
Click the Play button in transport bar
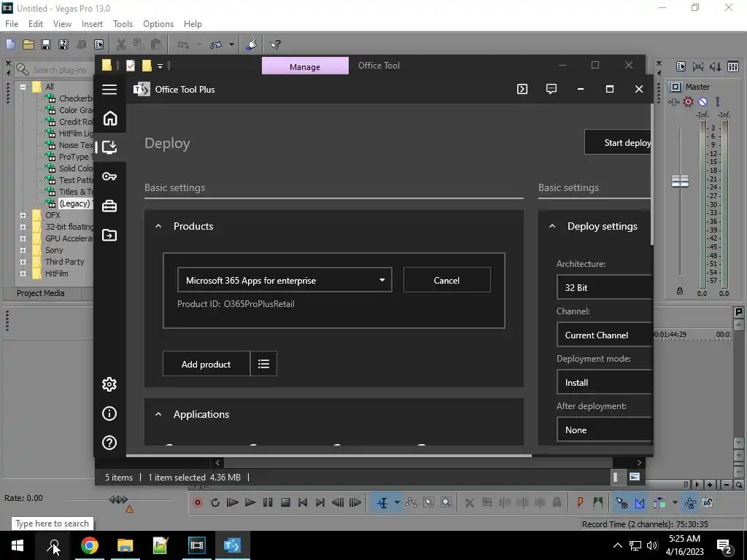tap(250, 503)
